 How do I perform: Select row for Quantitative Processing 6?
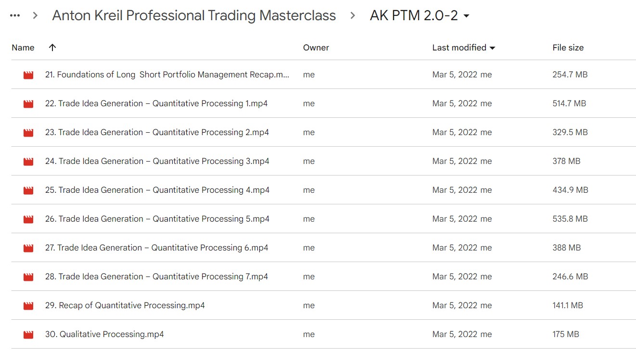[157, 248]
